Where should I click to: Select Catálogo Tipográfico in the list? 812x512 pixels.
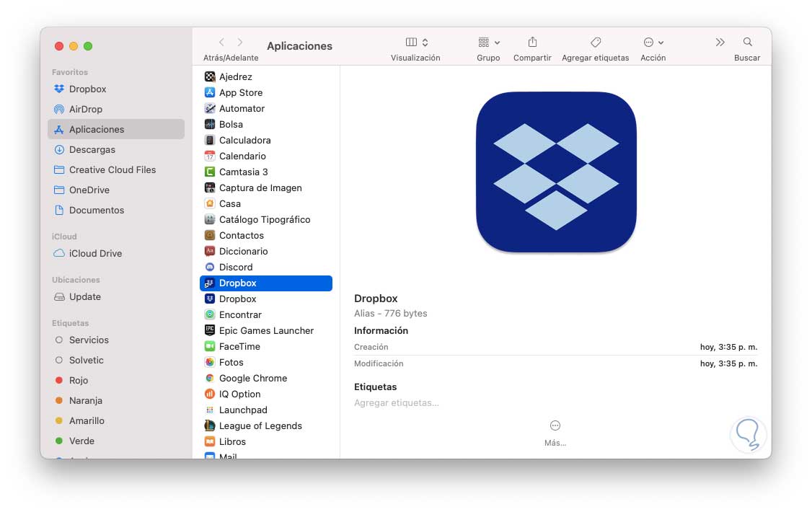pyautogui.click(x=266, y=220)
